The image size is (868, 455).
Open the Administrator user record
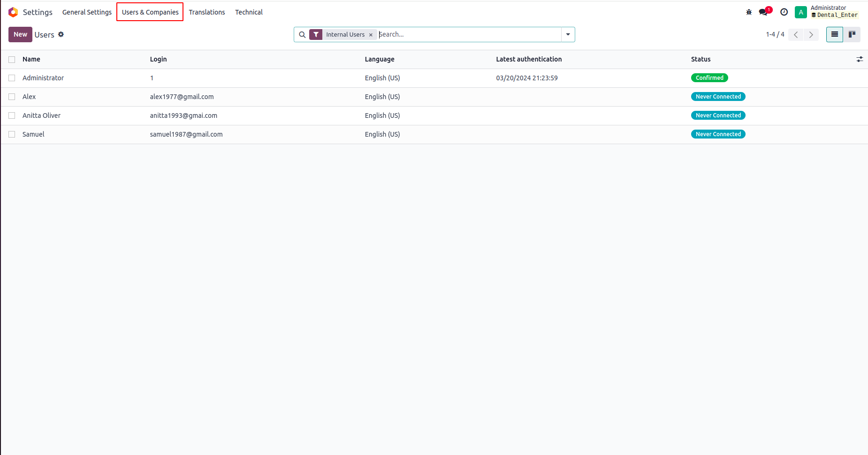pyautogui.click(x=43, y=78)
